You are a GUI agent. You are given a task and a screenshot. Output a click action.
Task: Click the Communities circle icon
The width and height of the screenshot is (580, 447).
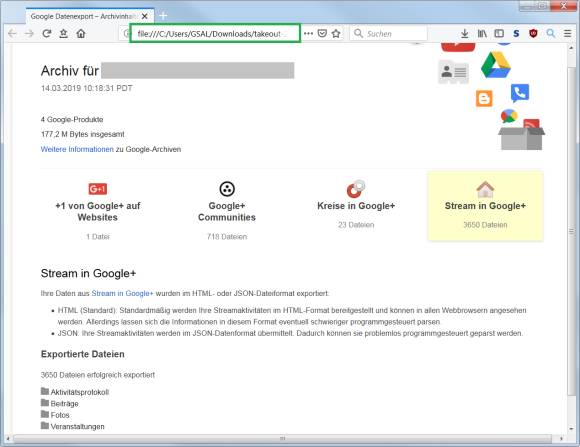point(227,189)
